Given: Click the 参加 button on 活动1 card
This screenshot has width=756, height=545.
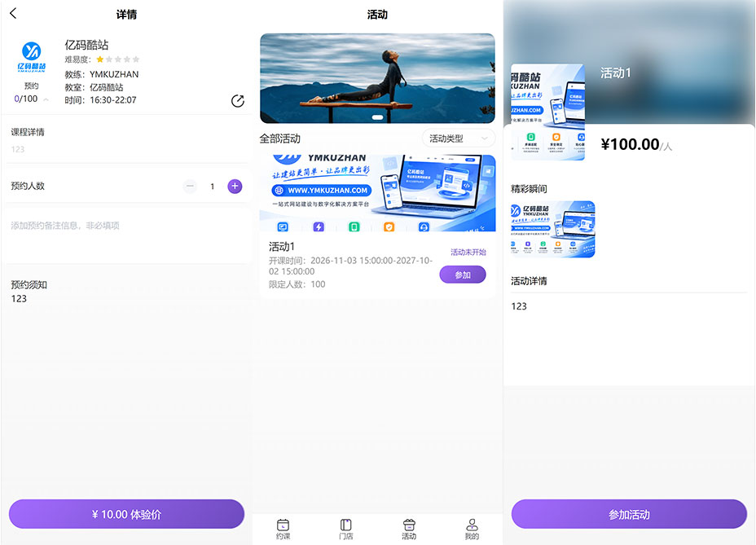Looking at the screenshot, I should pyautogui.click(x=463, y=275).
